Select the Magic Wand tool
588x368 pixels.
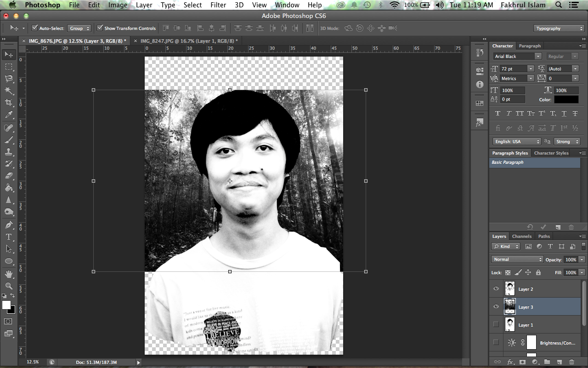pos(9,91)
